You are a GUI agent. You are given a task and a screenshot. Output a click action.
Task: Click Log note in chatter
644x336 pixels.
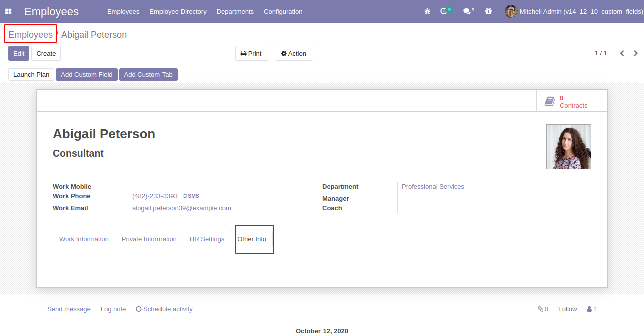click(113, 309)
